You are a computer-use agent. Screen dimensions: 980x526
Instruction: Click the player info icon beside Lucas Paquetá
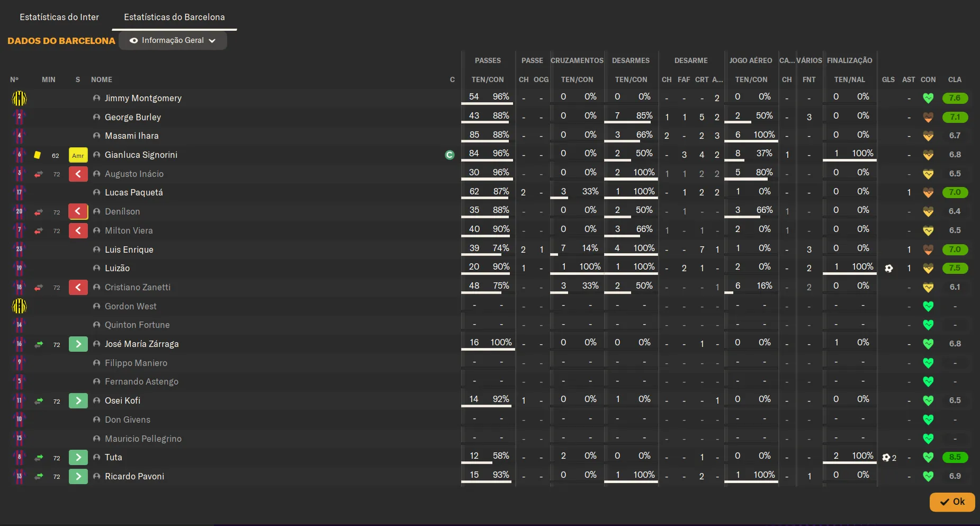[x=96, y=192]
